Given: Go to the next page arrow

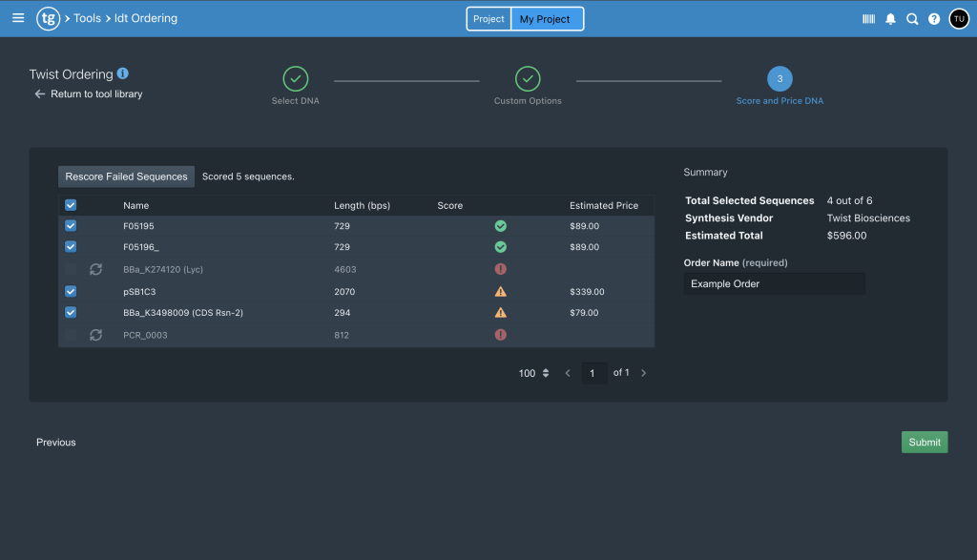Looking at the screenshot, I should tap(643, 373).
